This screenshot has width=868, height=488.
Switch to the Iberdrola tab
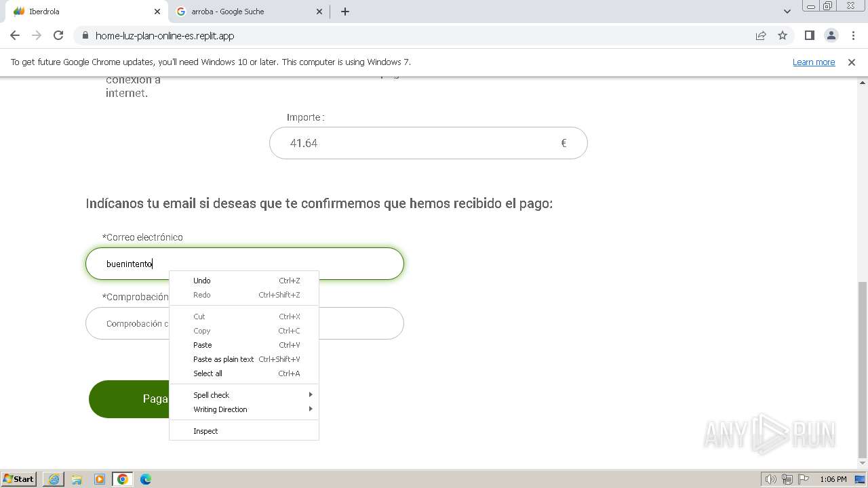click(85, 12)
